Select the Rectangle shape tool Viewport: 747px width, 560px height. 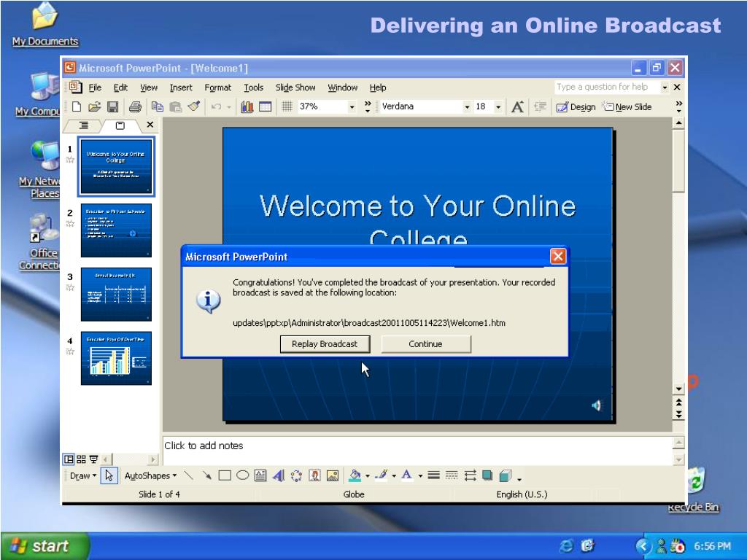[x=225, y=475]
